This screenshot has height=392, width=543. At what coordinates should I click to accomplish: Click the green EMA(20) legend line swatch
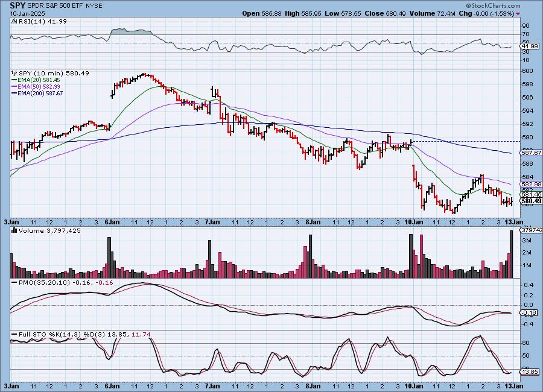[14, 80]
